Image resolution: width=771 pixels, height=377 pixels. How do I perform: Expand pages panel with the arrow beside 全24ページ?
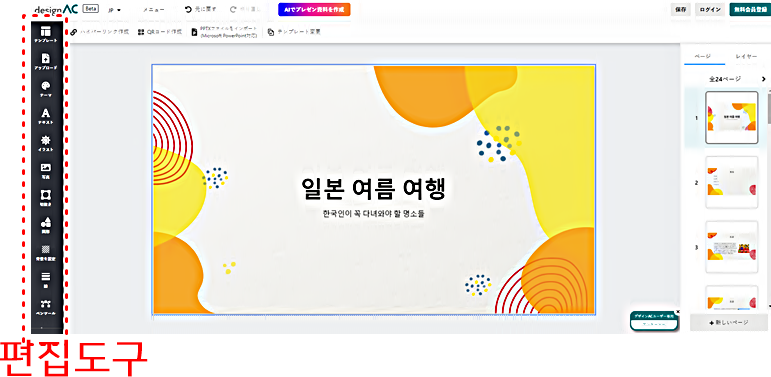[x=763, y=79]
